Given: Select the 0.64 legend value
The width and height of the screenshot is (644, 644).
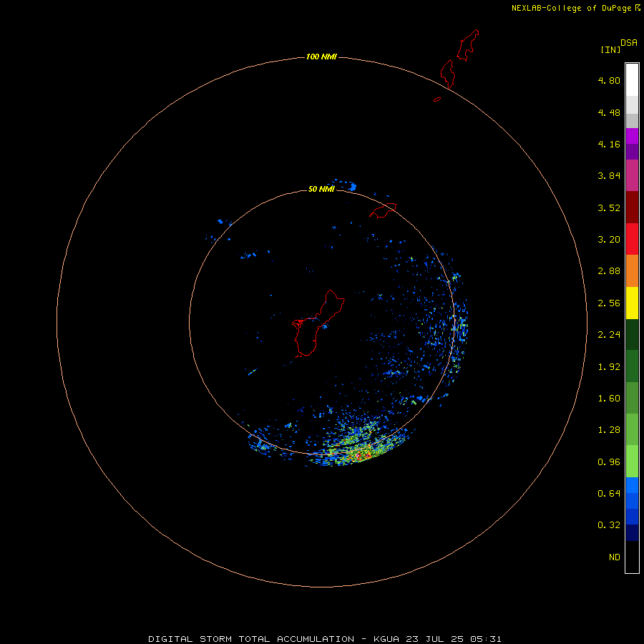Looking at the screenshot, I should tap(609, 493).
